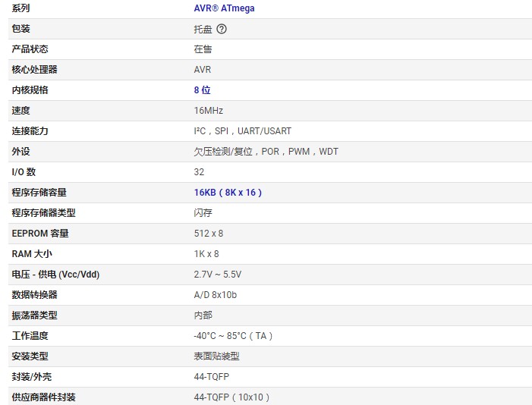Select the 内核规格 row label
This screenshot has height=405, width=532.
tap(30, 90)
